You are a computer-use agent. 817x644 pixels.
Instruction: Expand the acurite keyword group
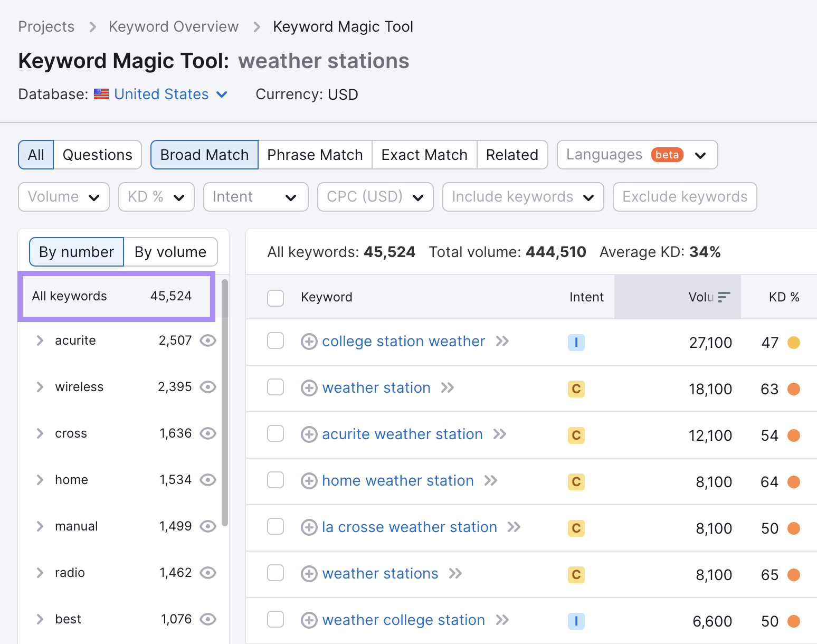(x=40, y=340)
